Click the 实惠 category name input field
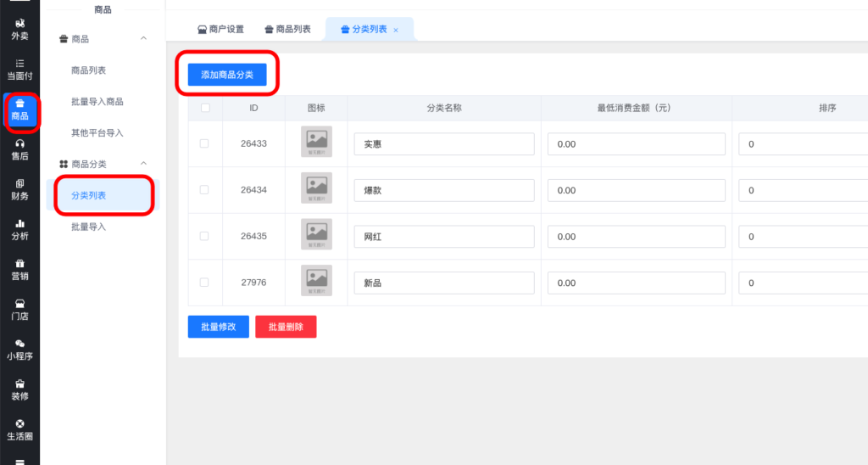The image size is (868, 465). point(444,144)
